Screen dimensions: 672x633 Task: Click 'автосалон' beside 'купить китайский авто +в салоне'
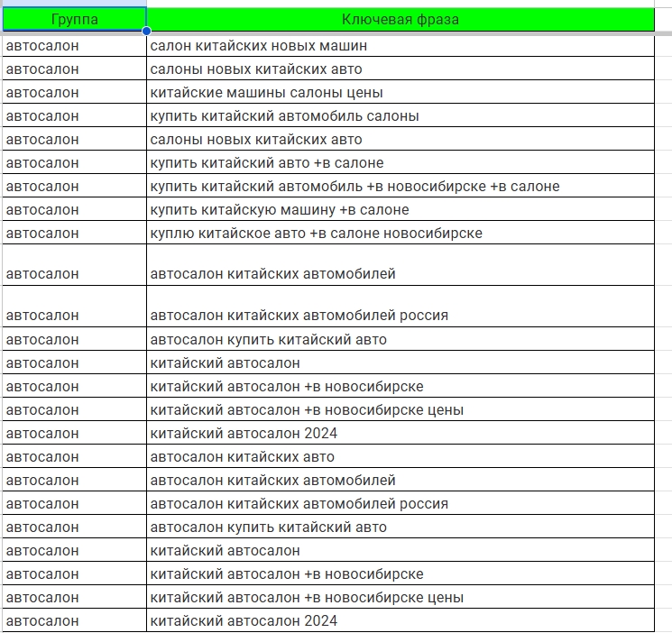(74, 163)
